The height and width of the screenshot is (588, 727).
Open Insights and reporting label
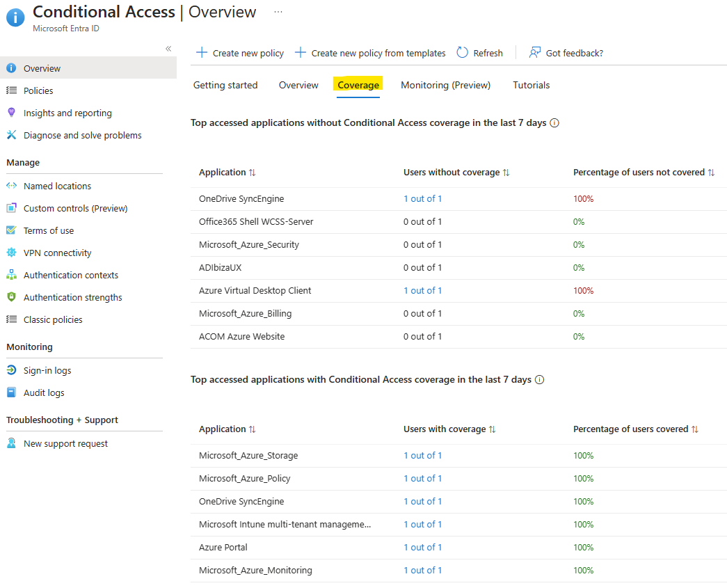point(67,113)
